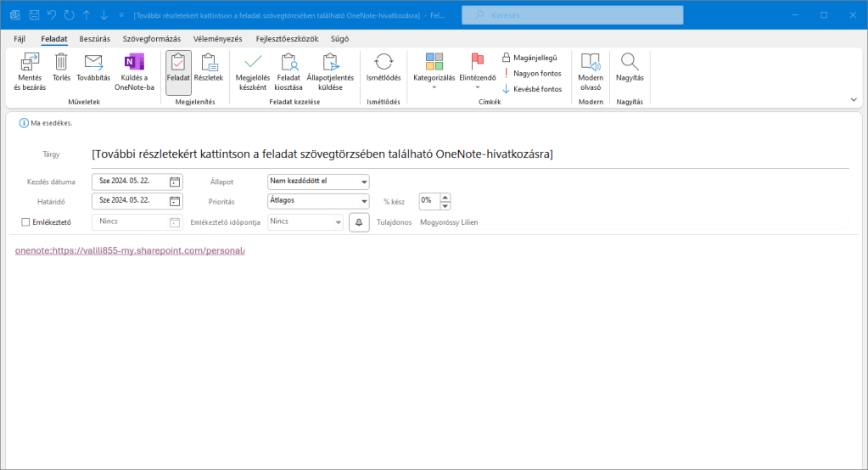This screenshot has height=470, width=868.
Task: Open the Modern olvasó reader
Action: coord(590,71)
